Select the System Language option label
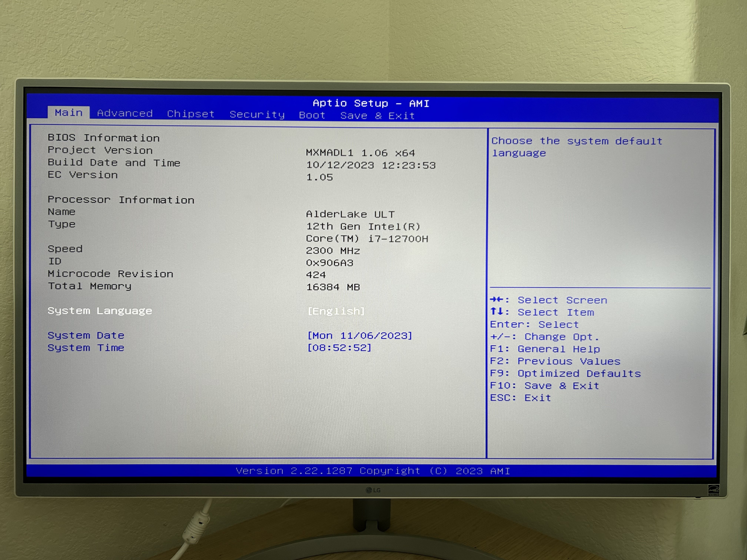 pos(100,311)
